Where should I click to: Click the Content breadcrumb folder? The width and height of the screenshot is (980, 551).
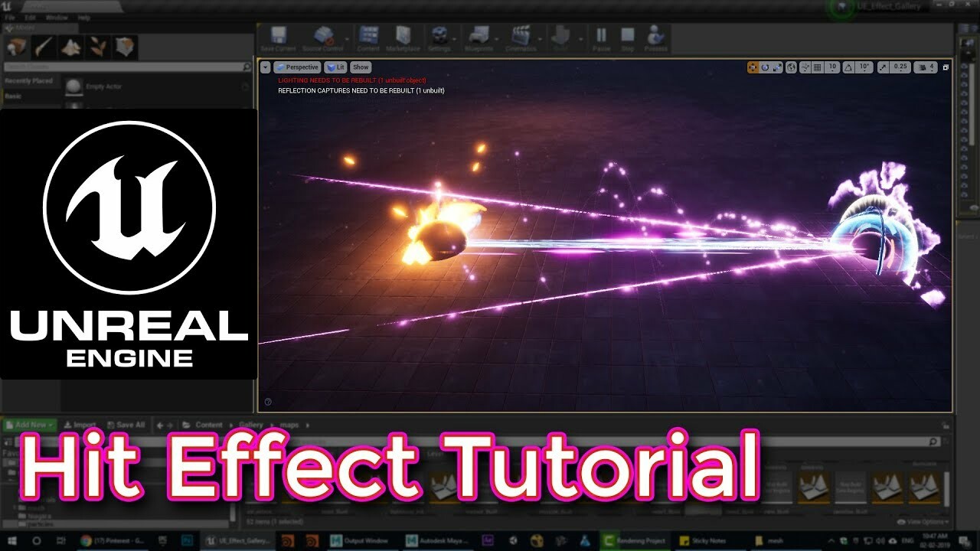[x=209, y=425]
